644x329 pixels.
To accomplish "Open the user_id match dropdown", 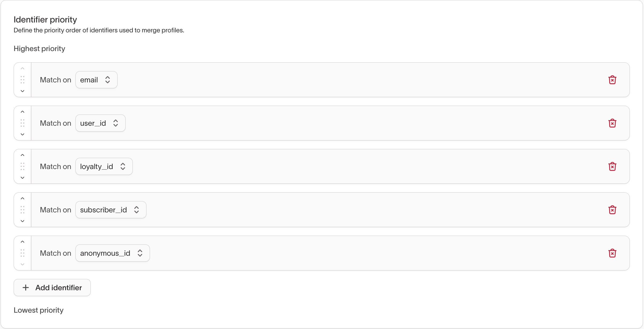I will coord(100,123).
